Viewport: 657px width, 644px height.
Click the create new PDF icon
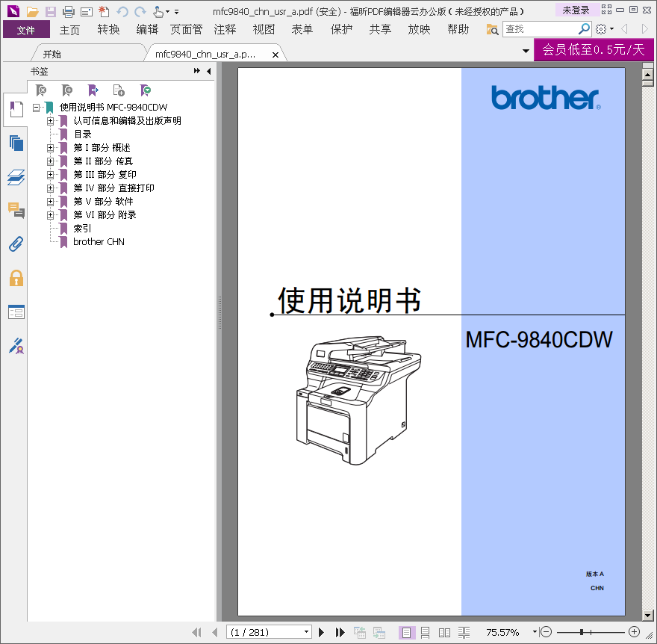(104, 11)
